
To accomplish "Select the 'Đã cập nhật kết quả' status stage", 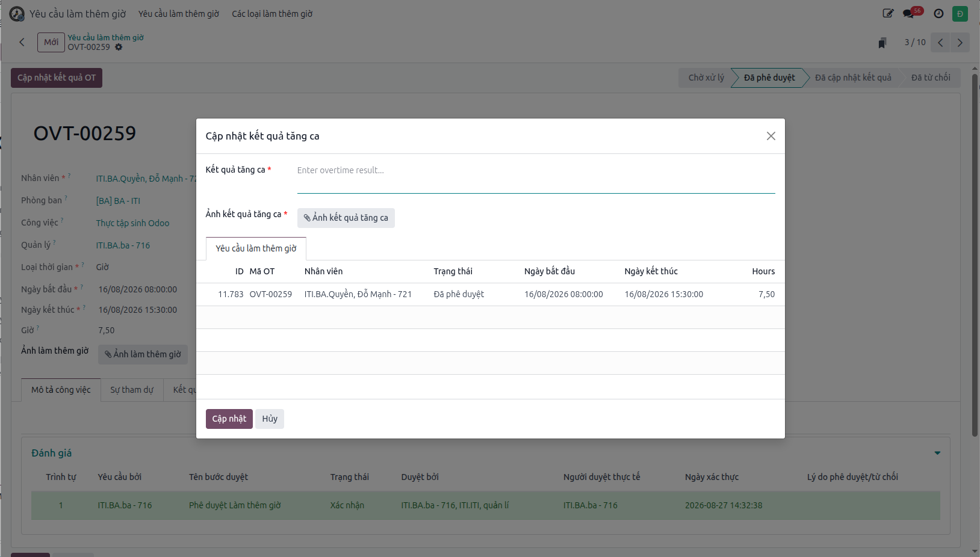I will (853, 78).
